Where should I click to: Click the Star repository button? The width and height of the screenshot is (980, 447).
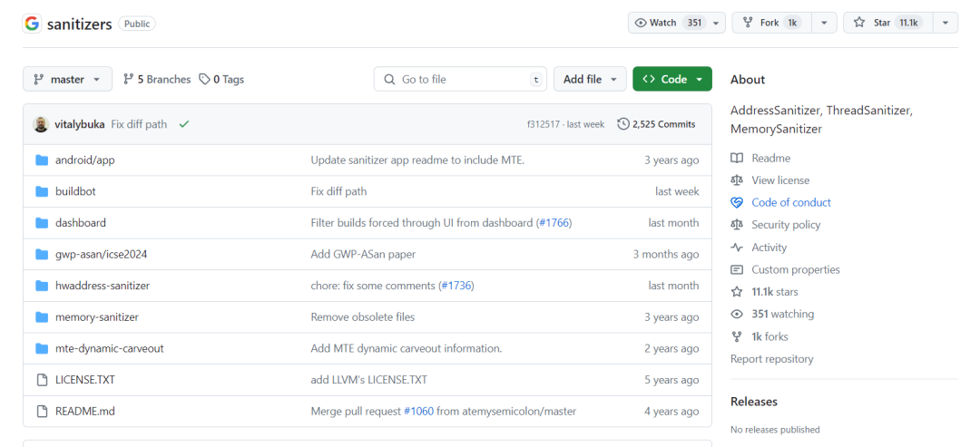[x=888, y=23]
